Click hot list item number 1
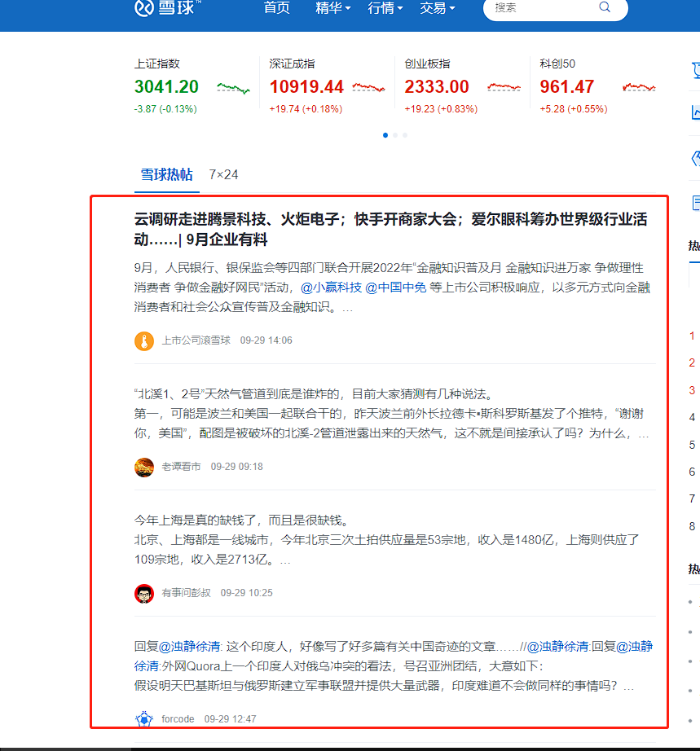Screen dimensions: 700x751 (691, 336)
